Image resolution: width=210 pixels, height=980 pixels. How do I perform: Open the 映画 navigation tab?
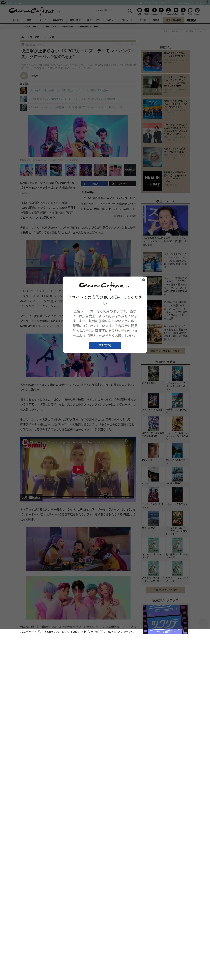click(x=29, y=20)
